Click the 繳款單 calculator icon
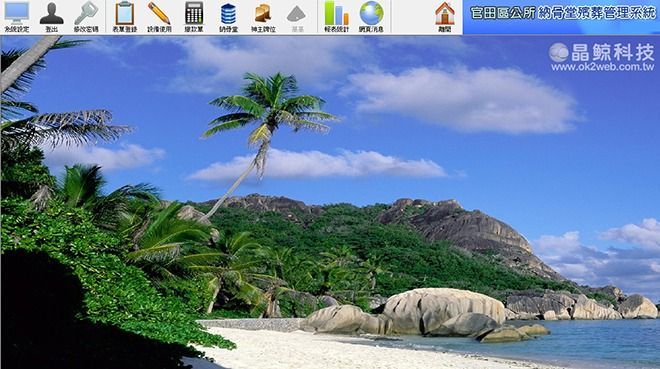660x369 pixels. coord(194,17)
